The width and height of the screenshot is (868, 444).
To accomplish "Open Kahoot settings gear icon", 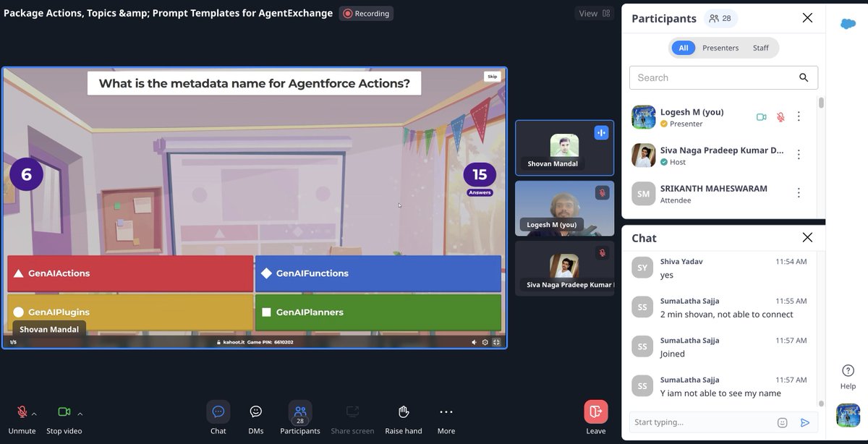I will (x=485, y=342).
